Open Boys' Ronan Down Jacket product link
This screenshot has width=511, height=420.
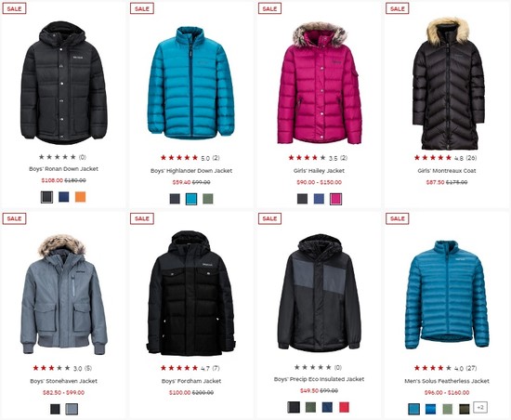click(x=63, y=169)
